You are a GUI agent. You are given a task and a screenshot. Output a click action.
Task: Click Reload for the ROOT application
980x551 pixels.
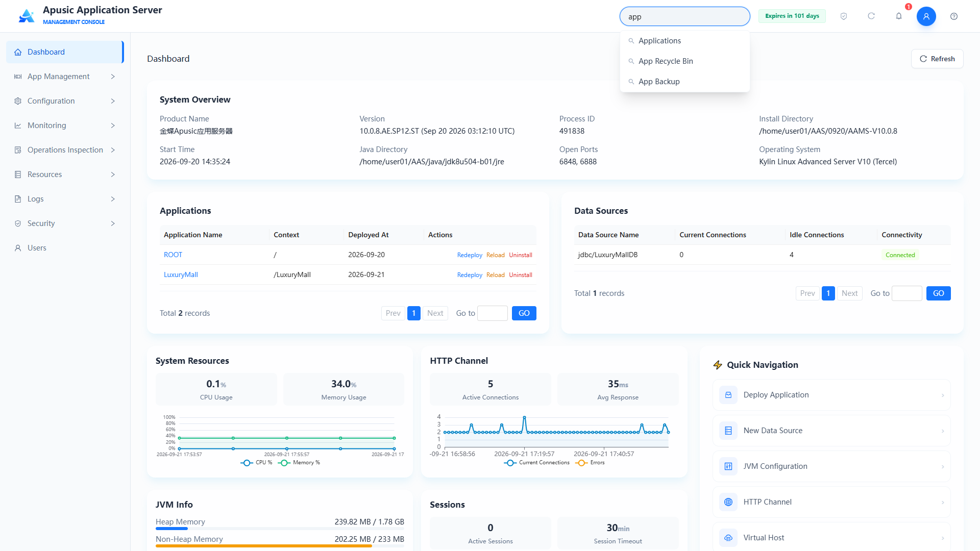(x=495, y=255)
